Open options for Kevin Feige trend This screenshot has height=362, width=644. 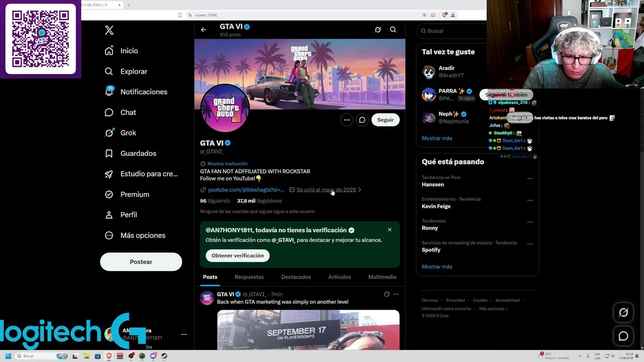point(530,200)
